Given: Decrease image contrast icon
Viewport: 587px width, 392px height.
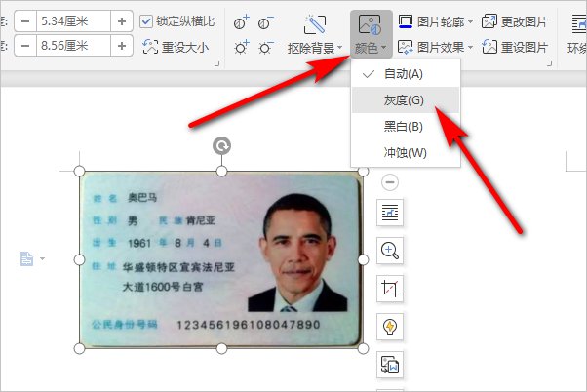Looking at the screenshot, I should pos(265,22).
